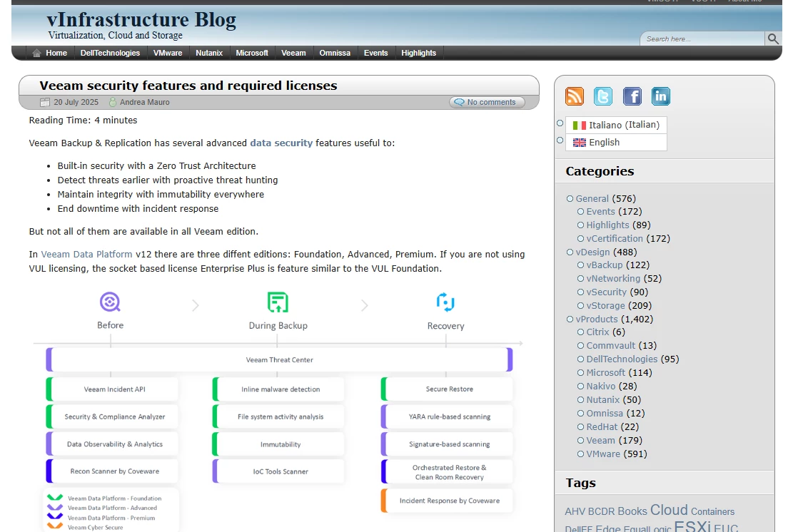Click the During Backup stage icon
The height and width of the screenshot is (532, 798).
[x=278, y=302]
